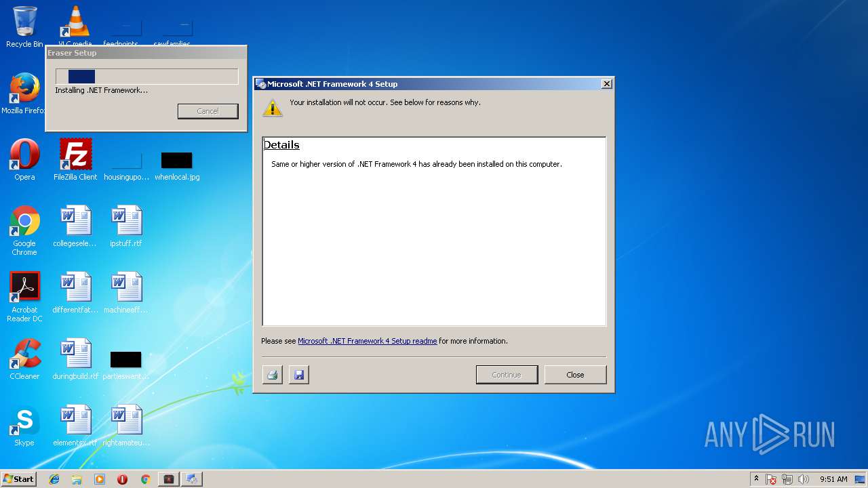868x488 pixels.
Task: Select the CCleaner desktop shortcut
Action: (24, 359)
